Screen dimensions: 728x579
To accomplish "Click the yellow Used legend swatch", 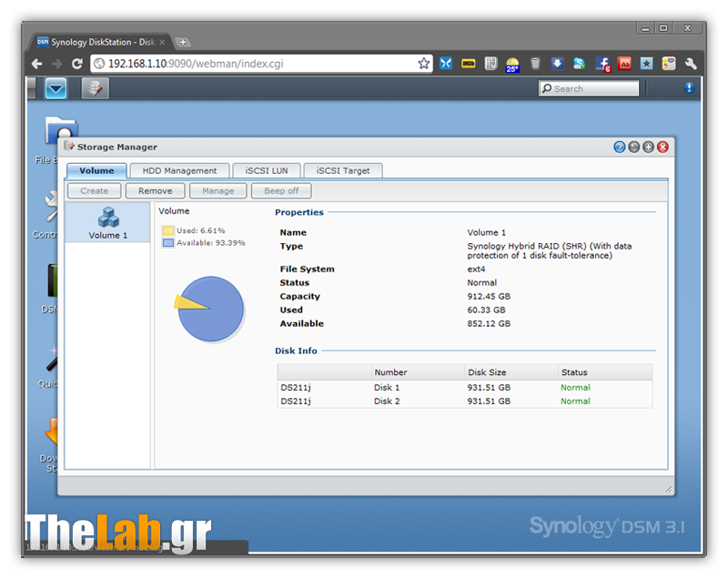I will coord(167,230).
